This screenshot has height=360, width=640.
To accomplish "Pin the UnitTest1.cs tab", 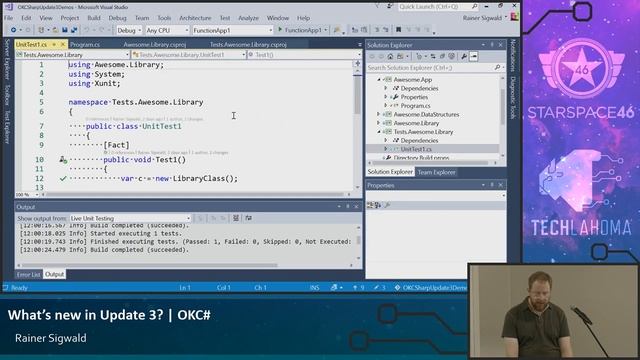I will [x=53, y=44].
